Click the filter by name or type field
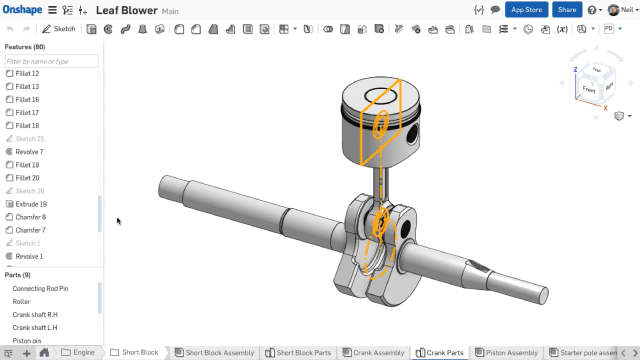640x360 pixels. click(51, 61)
